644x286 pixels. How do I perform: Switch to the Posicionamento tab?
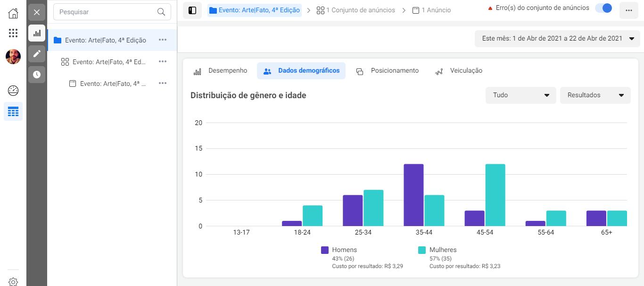point(388,71)
